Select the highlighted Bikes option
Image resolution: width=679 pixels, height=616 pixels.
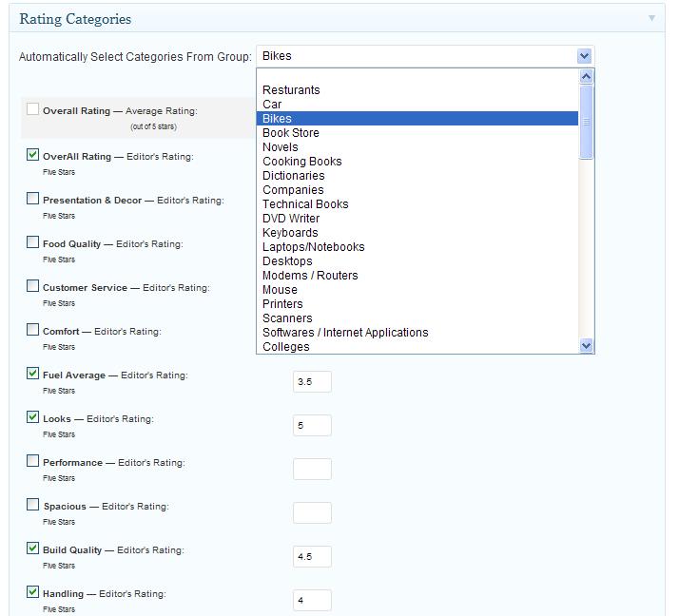pyautogui.click(x=417, y=119)
